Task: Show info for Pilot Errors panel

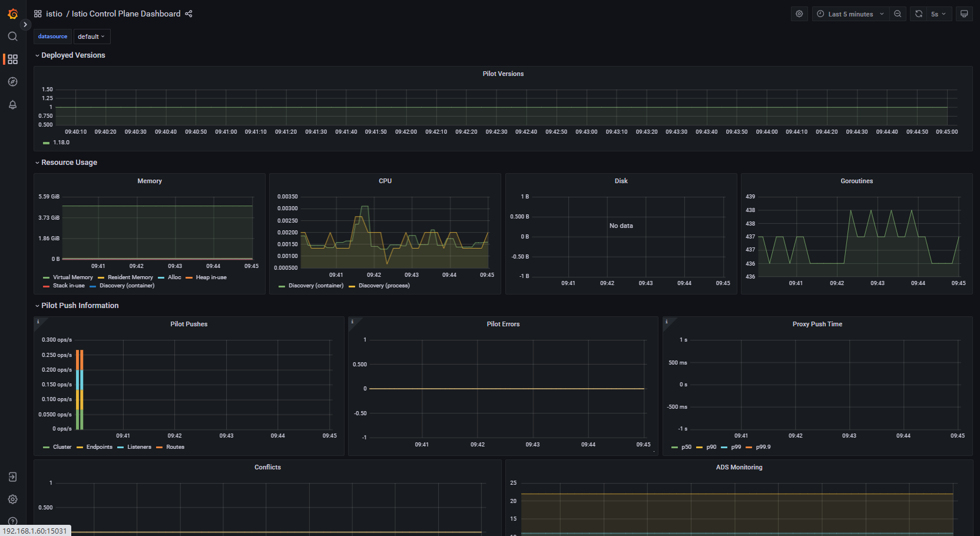Action: coord(352,322)
